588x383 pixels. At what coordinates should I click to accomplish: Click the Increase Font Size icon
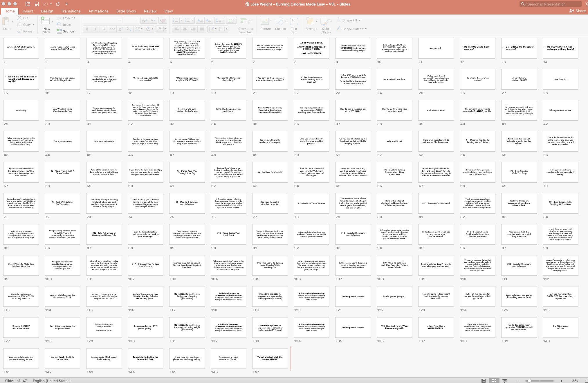coord(144,20)
